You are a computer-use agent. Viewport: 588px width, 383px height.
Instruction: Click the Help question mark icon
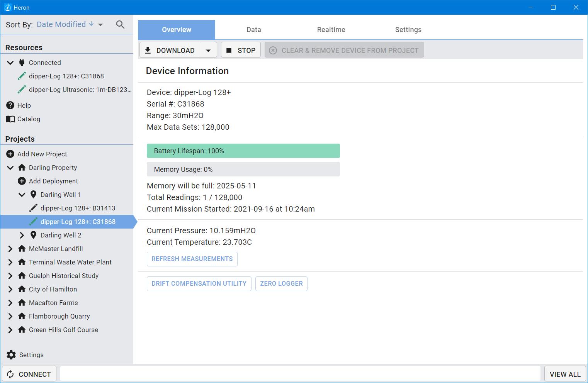coord(10,105)
